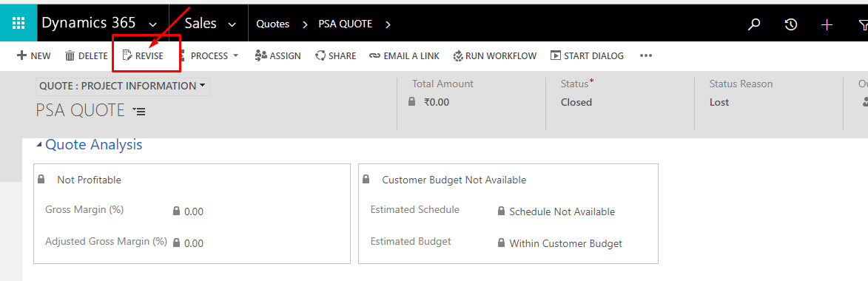The width and height of the screenshot is (868, 281).
Task: Open the Dynamics 365 dropdown chevron
Action: pos(153,24)
